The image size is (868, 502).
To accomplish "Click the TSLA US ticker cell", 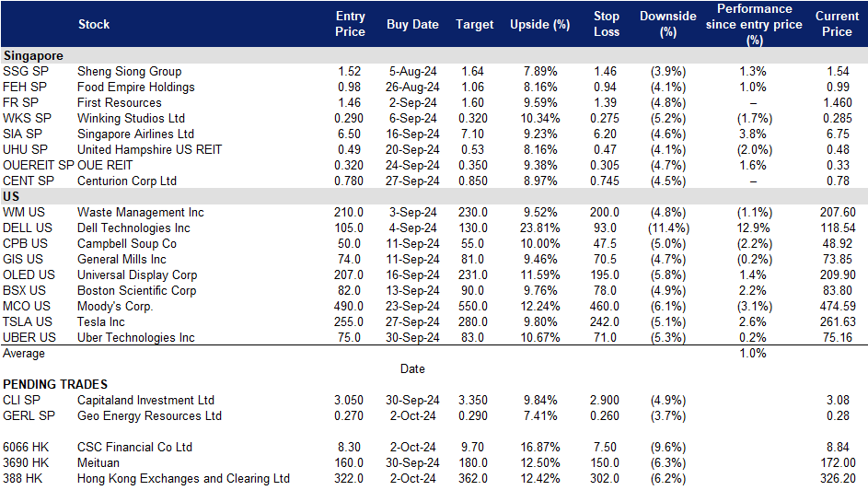I will [x=27, y=321].
